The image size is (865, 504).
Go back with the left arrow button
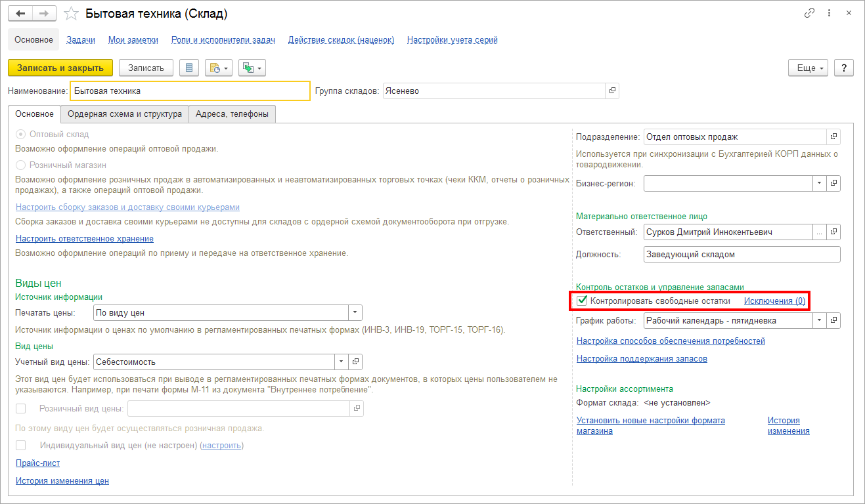coord(20,13)
